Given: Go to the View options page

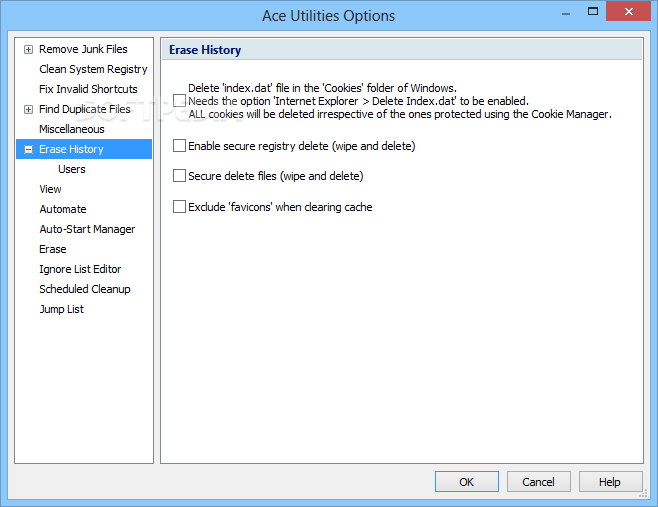Looking at the screenshot, I should [x=50, y=189].
